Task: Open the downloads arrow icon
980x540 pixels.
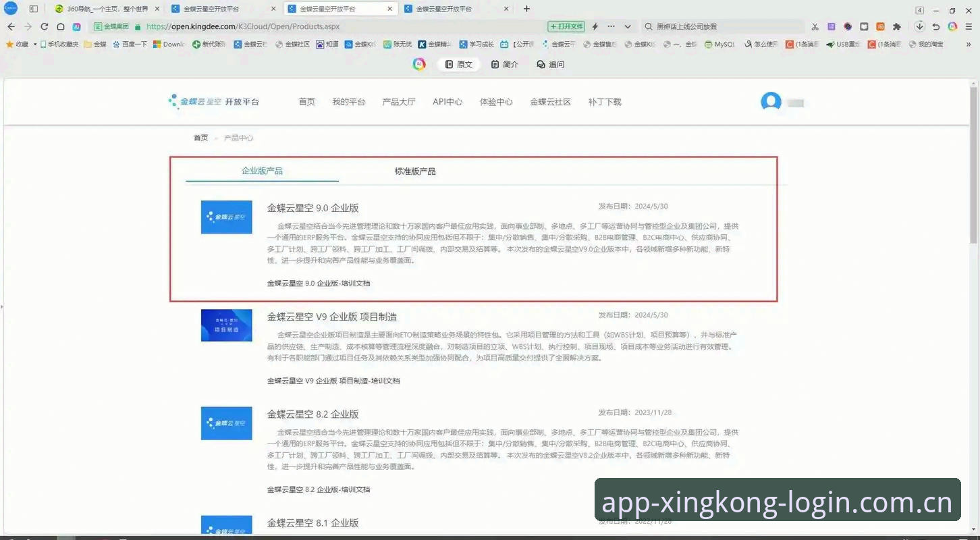Action: [x=919, y=26]
